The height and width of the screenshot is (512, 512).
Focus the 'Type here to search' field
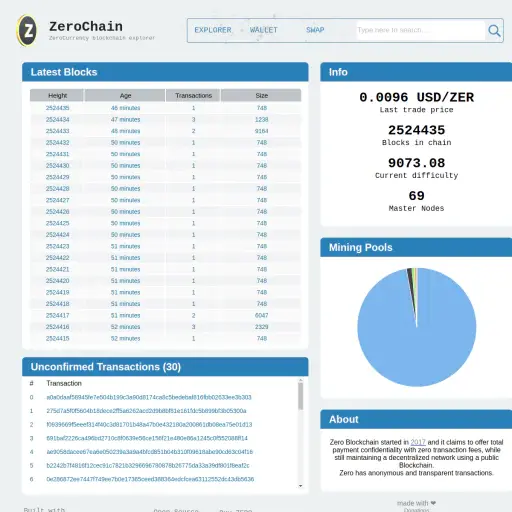(x=421, y=30)
